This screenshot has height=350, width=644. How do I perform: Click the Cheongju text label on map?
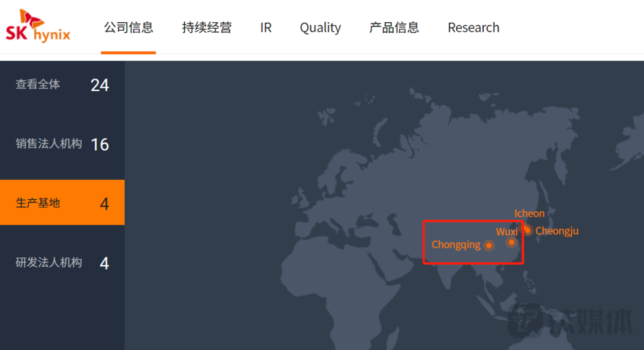pyautogui.click(x=557, y=231)
